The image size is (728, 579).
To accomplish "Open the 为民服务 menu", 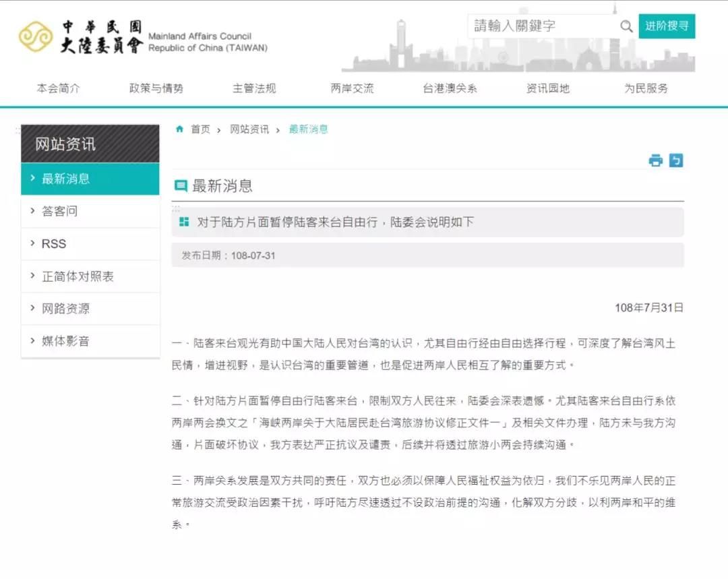I will tap(646, 88).
